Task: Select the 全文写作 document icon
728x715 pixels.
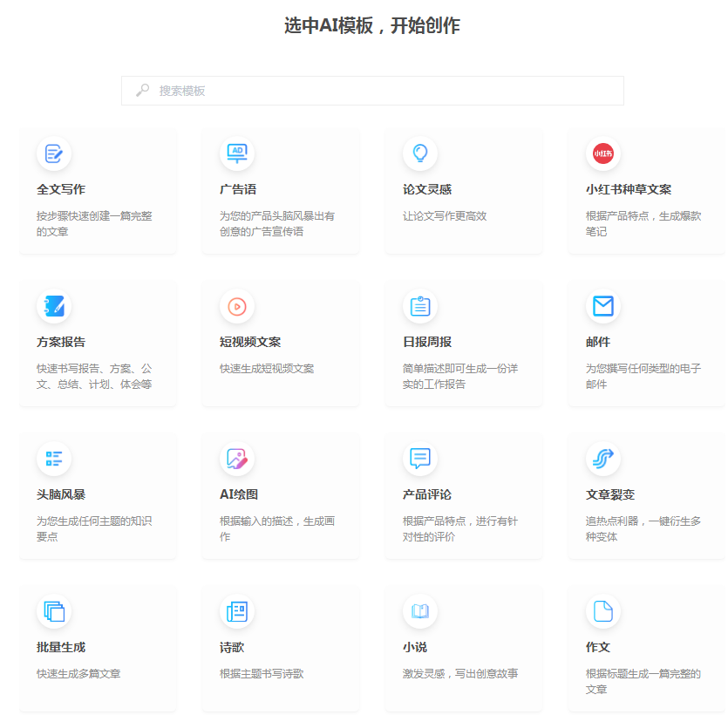Action: 55,153
